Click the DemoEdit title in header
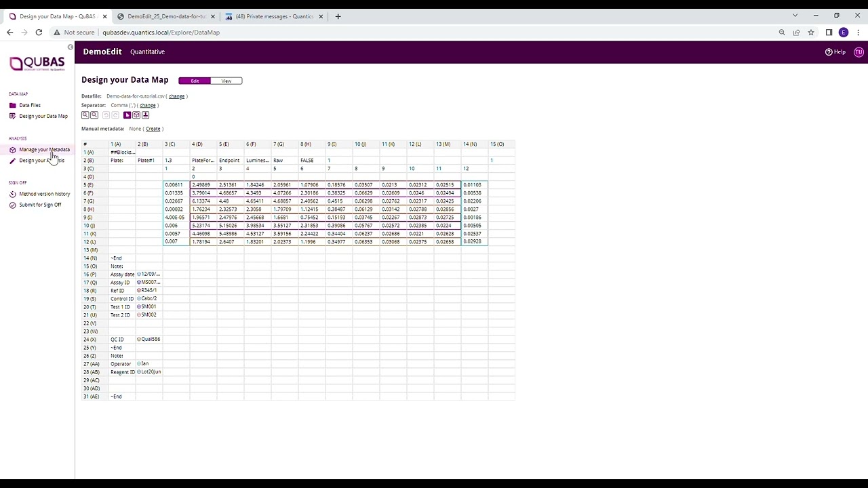This screenshot has width=868, height=488. point(102,52)
